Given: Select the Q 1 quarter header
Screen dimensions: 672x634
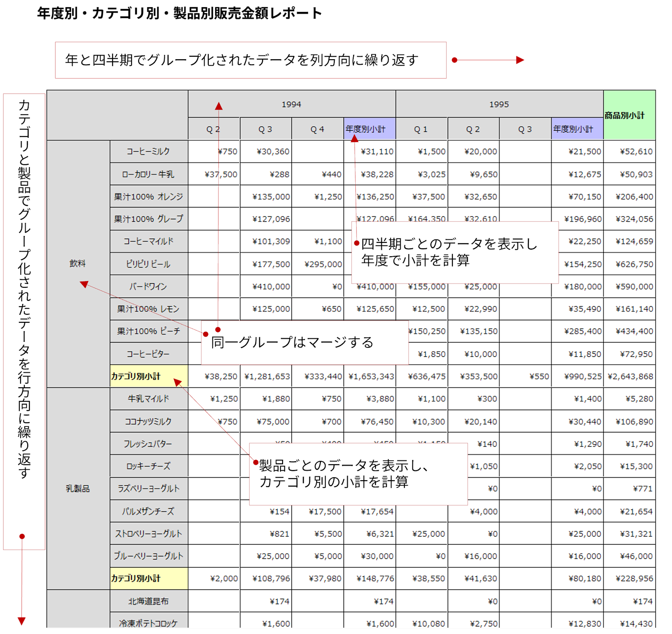Looking at the screenshot, I should [421, 129].
